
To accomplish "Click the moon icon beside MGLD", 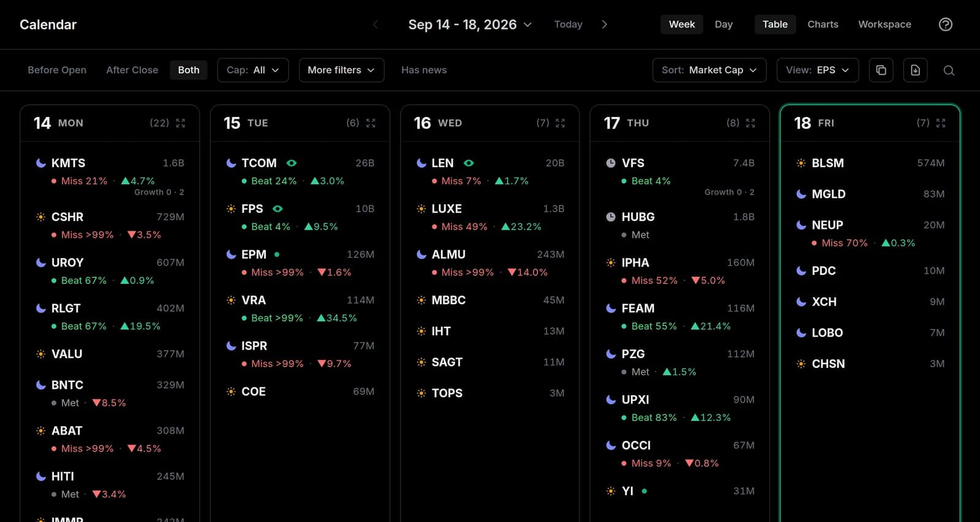I will pos(801,194).
